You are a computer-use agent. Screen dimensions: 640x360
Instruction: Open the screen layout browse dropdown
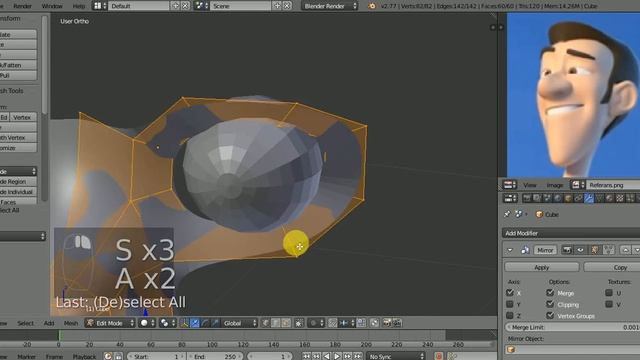pyautogui.click(x=100, y=6)
